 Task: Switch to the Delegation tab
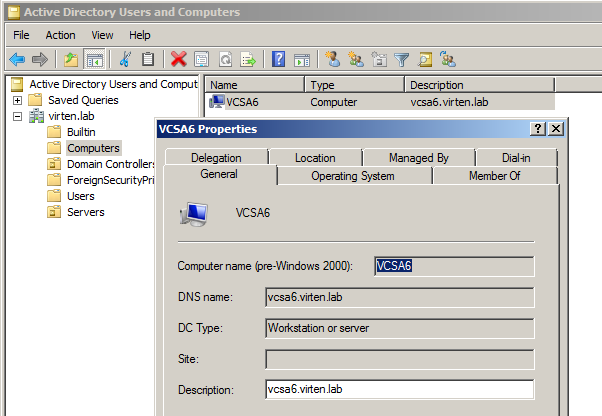pos(216,158)
